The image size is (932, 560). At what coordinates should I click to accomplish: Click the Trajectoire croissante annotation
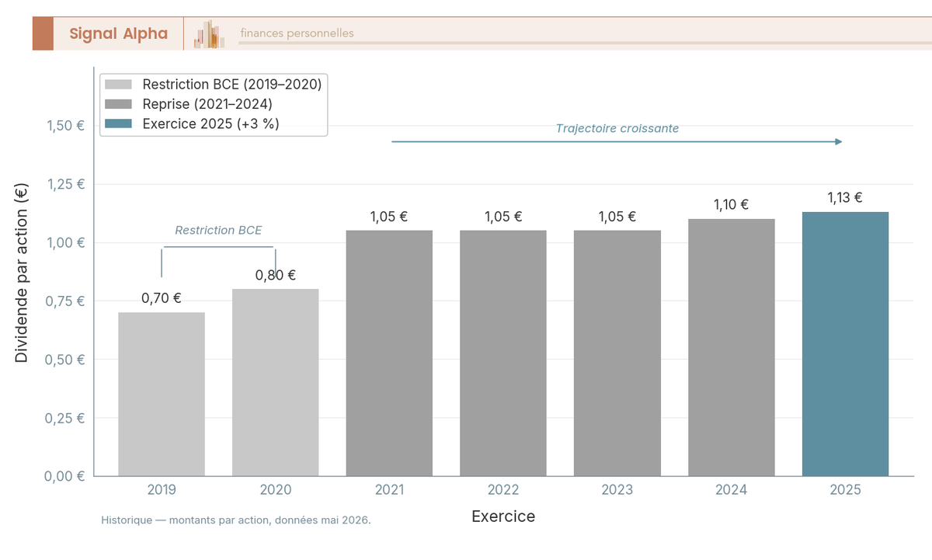pos(617,129)
